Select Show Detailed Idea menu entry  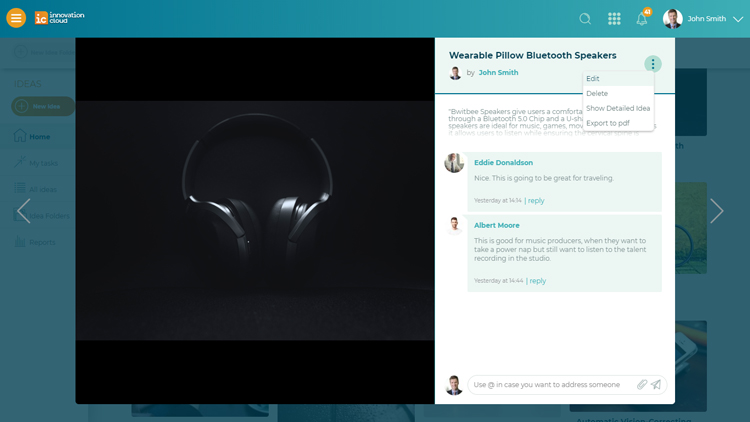pos(618,108)
